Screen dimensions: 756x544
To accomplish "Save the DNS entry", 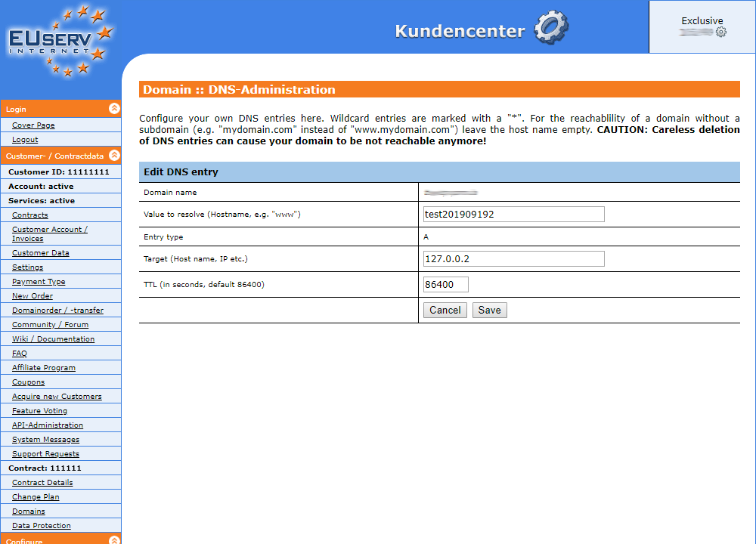I will (x=489, y=311).
